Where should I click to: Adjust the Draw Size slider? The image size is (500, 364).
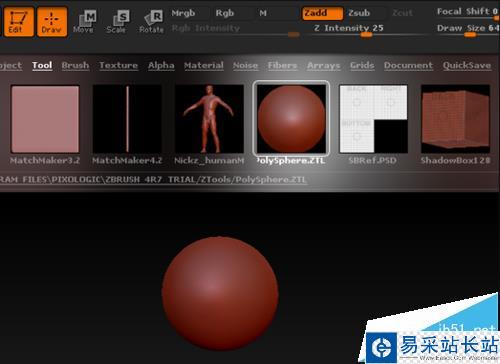[468, 29]
